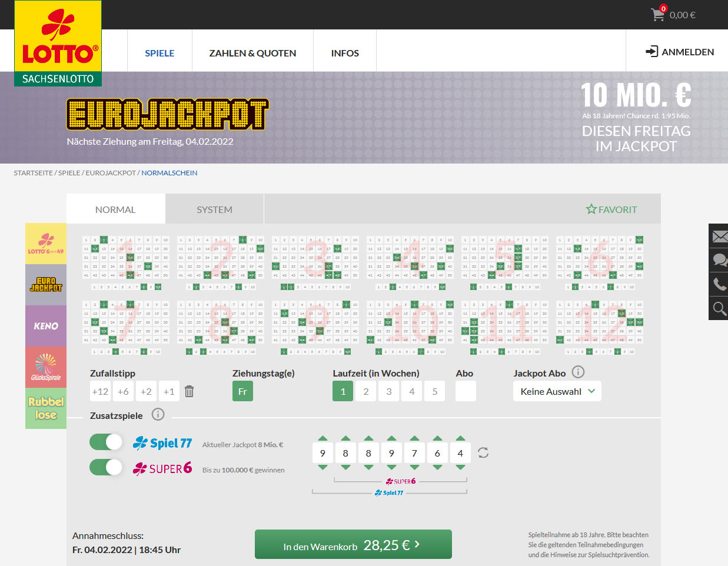The height and width of the screenshot is (566, 728).
Task: Select Keno in the game sidebar
Action: pos(46,326)
